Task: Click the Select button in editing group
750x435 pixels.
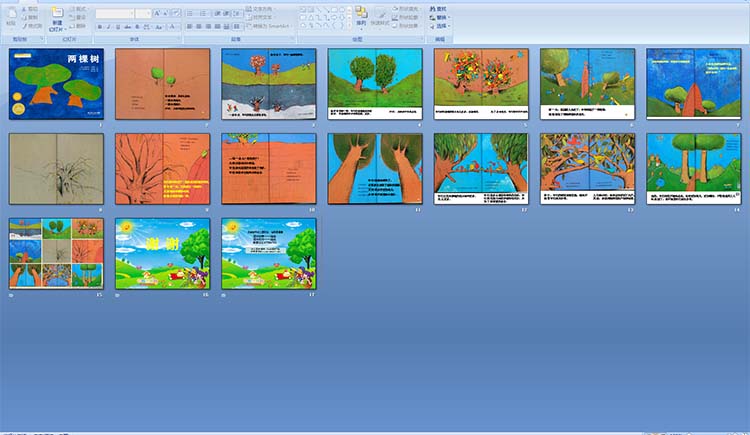Action: [x=440, y=26]
